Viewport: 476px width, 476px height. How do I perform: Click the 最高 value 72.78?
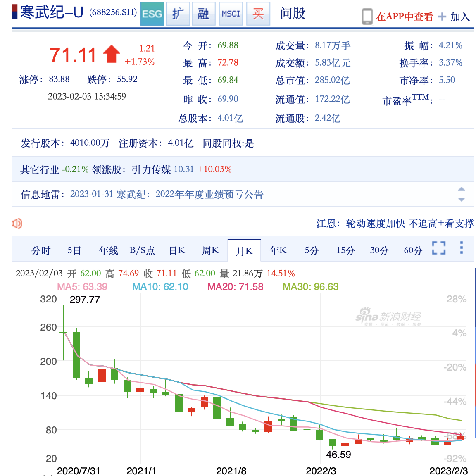point(228,63)
